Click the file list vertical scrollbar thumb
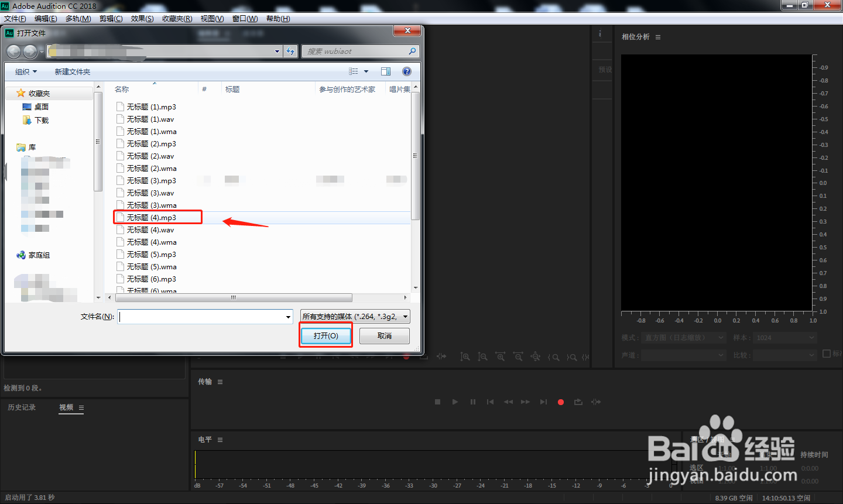The width and height of the screenshot is (843, 504). coord(415,155)
